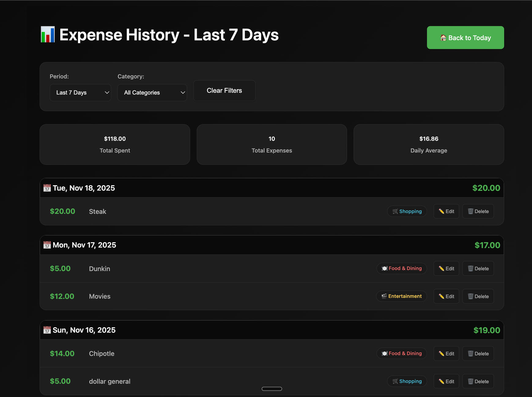Click the bar chart icon beside Expense History
This screenshot has height=397, width=532.
click(x=48, y=35)
